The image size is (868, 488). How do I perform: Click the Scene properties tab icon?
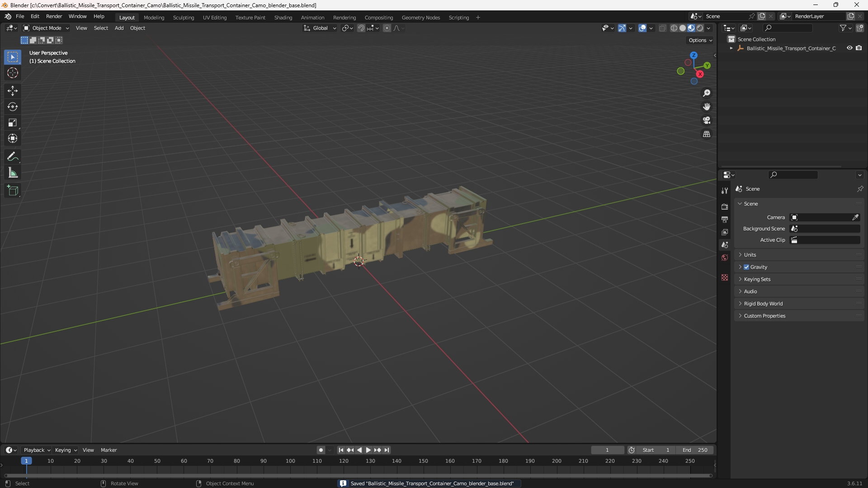pos(725,245)
